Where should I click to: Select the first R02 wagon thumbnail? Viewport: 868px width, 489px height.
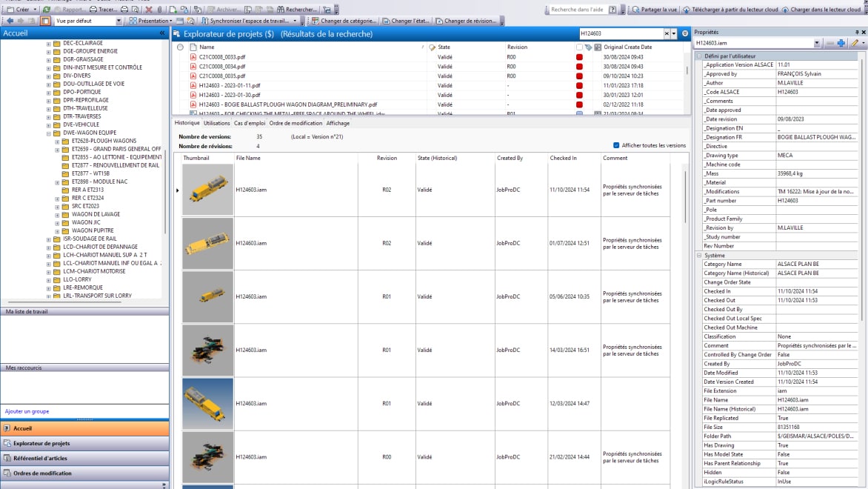[x=207, y=190]
